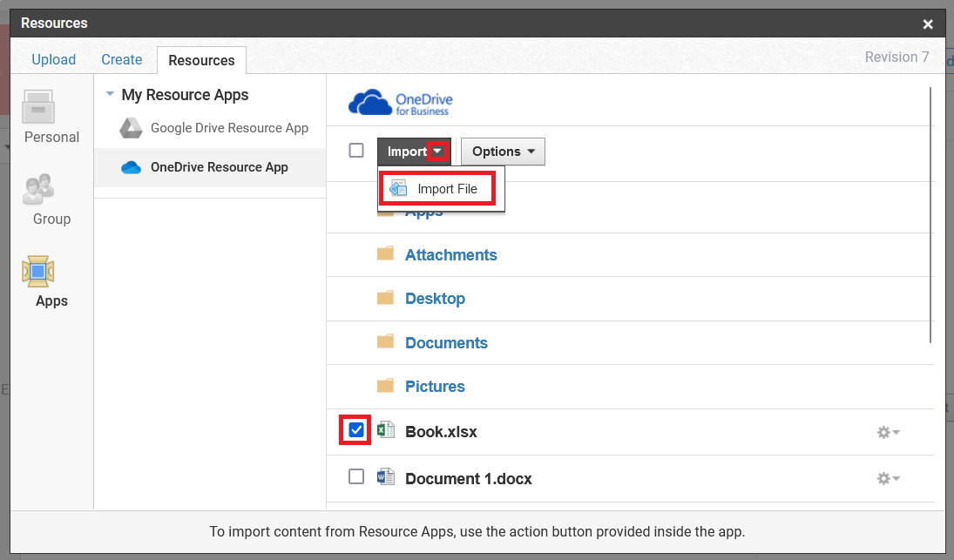Open the Desktop folder link
This screenshot has height=560, width=954.
point(435,299)
